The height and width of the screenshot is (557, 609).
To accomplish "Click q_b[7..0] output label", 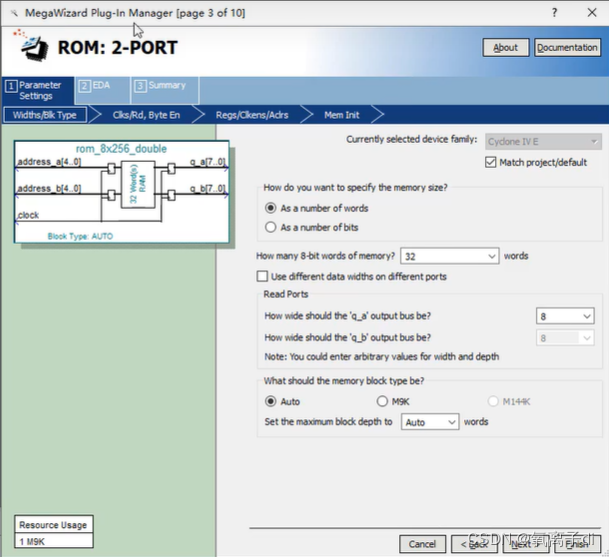I will (207, 188).
